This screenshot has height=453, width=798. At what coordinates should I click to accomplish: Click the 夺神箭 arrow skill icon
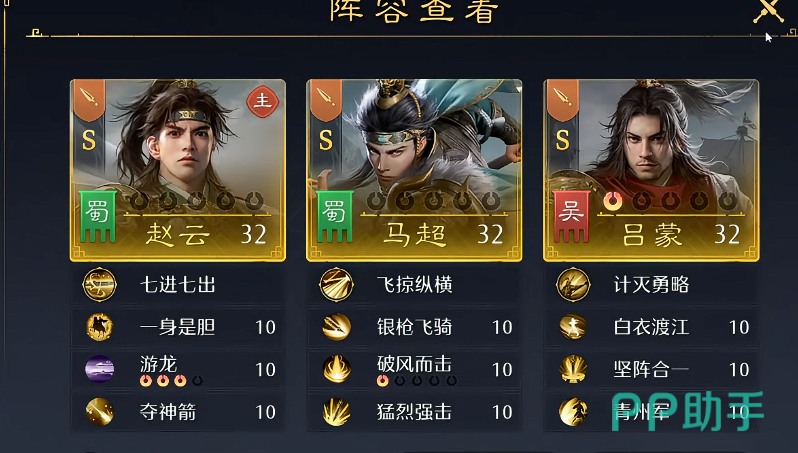pos(100,412)
